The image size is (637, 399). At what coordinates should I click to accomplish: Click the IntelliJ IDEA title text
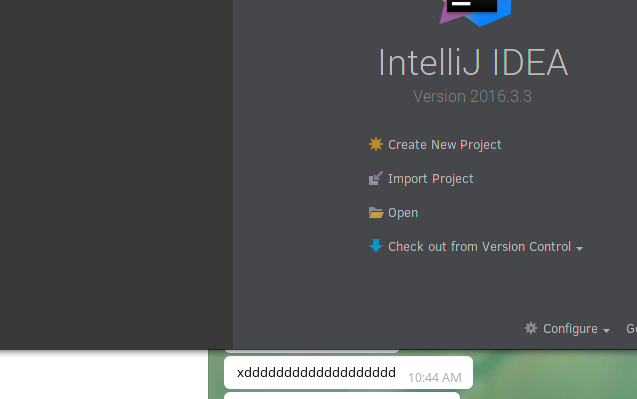(473, 62)
